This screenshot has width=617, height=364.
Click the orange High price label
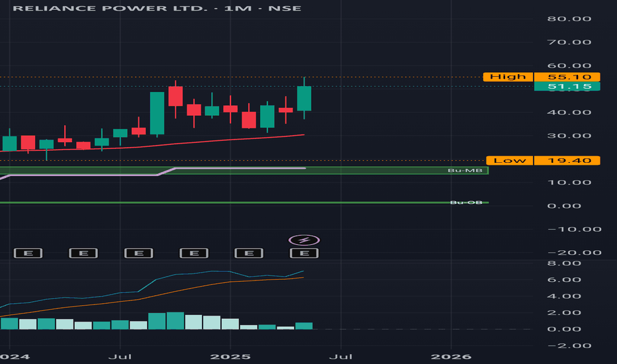[x=508, y=77]
